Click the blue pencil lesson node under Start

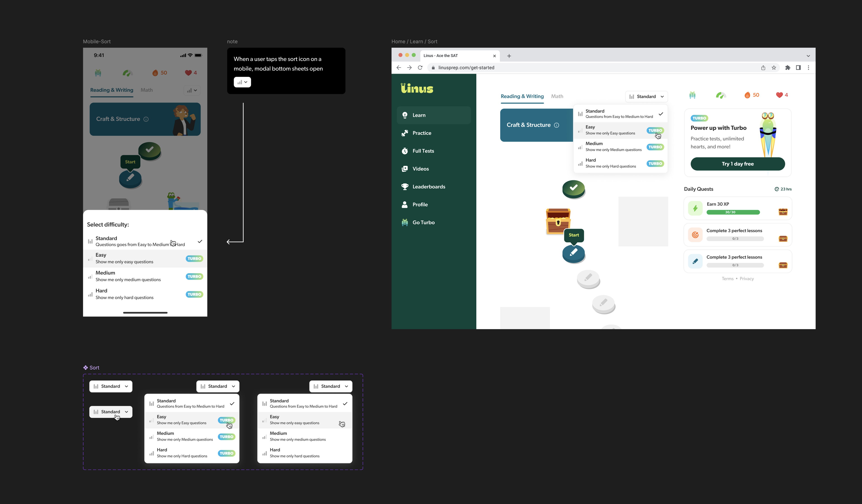point(574,253)
